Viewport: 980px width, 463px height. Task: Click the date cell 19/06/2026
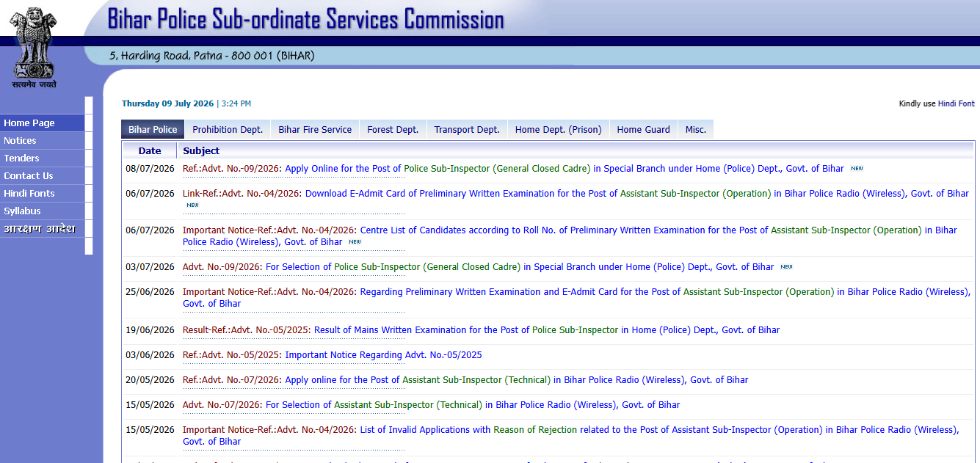coord(150,330)
